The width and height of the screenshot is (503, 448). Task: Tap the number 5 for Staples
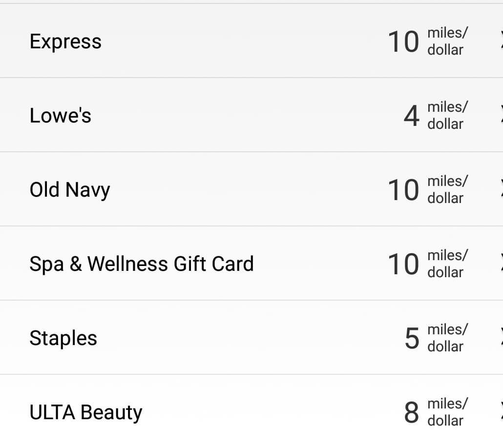(x=412, y=339)
